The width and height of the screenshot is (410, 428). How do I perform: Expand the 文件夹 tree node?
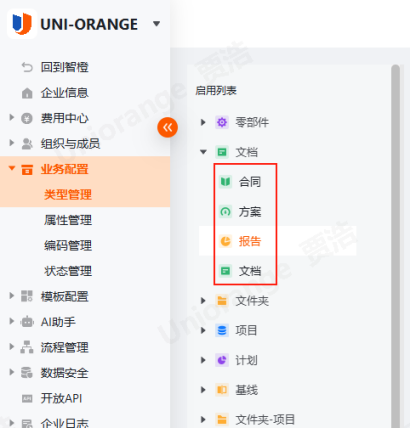(x=203, y=301)
